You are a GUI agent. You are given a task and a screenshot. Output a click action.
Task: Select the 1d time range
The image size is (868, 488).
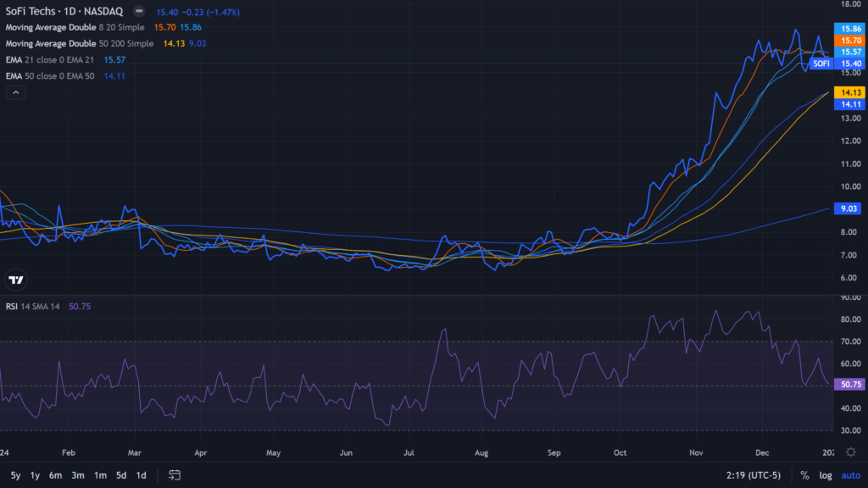142,475
